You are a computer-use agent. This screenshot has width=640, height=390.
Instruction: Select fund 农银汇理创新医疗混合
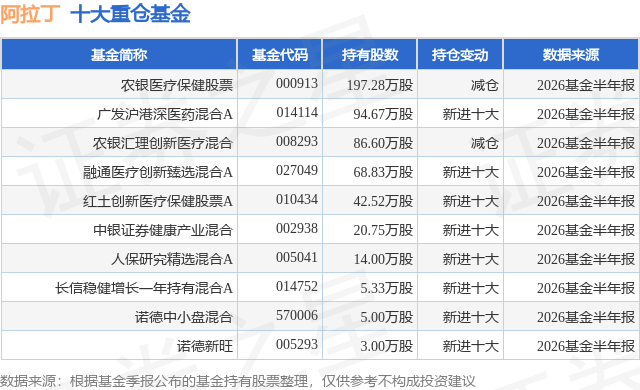tap(163, 143)
